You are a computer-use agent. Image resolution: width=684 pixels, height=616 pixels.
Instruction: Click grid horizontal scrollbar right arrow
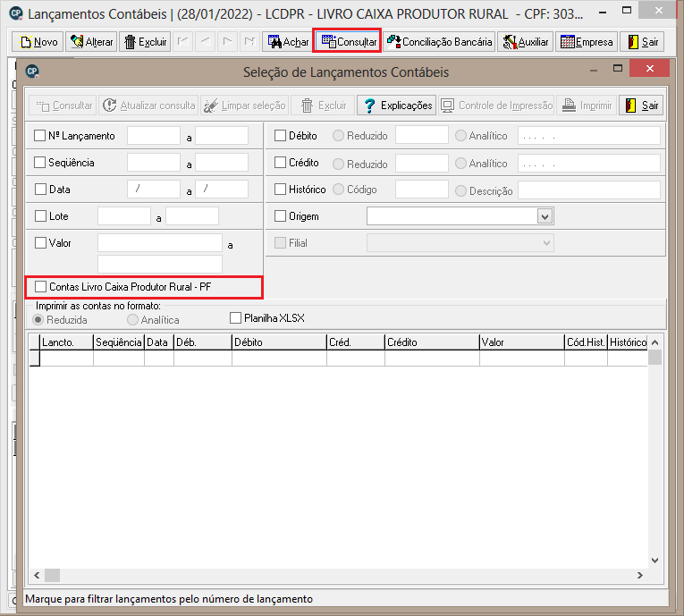click(639, 576)
